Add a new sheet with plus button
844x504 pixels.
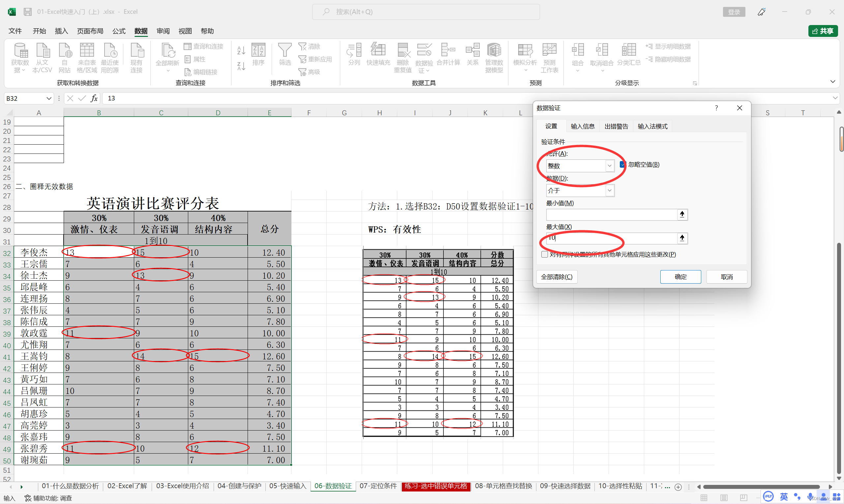pos(678,487)
